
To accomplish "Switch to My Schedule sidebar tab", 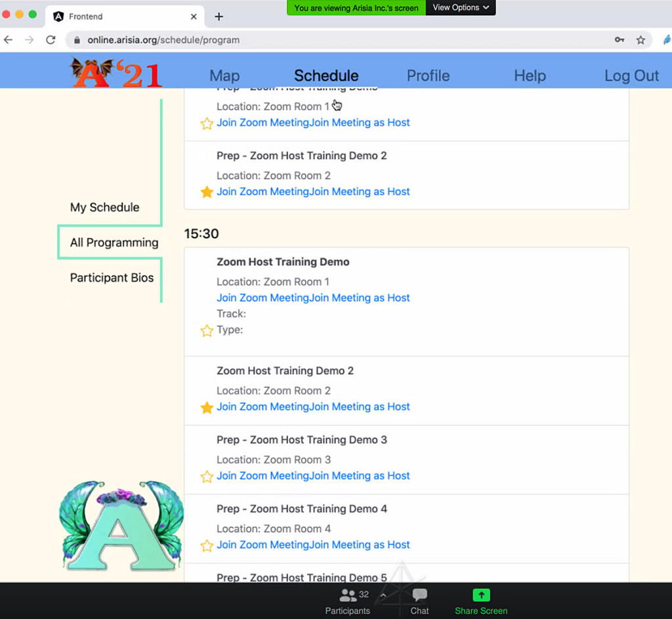I will tap(105, 207).
